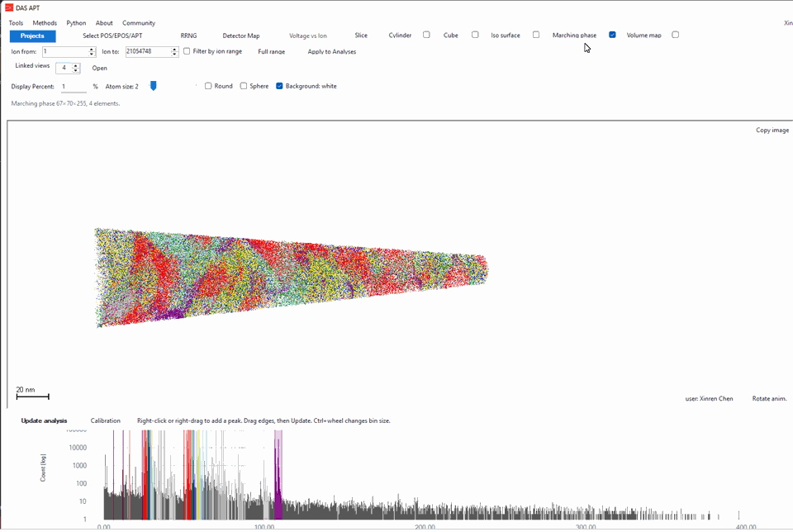This screenshot has width=793, height=532.
Task: Increase the Ion from value
Action: 92,49
